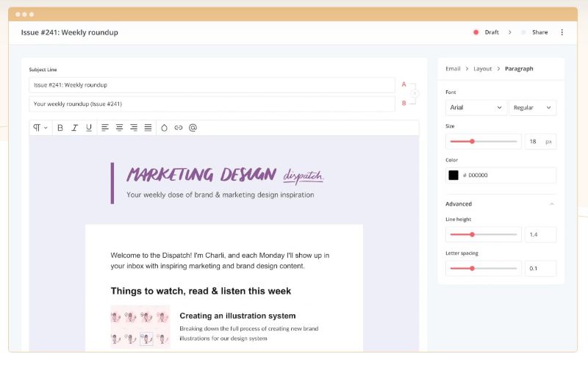The height and width of the screenshot is (365, 588).
Task: Change the Regular font weight dropdown
Action: point(532,108)
